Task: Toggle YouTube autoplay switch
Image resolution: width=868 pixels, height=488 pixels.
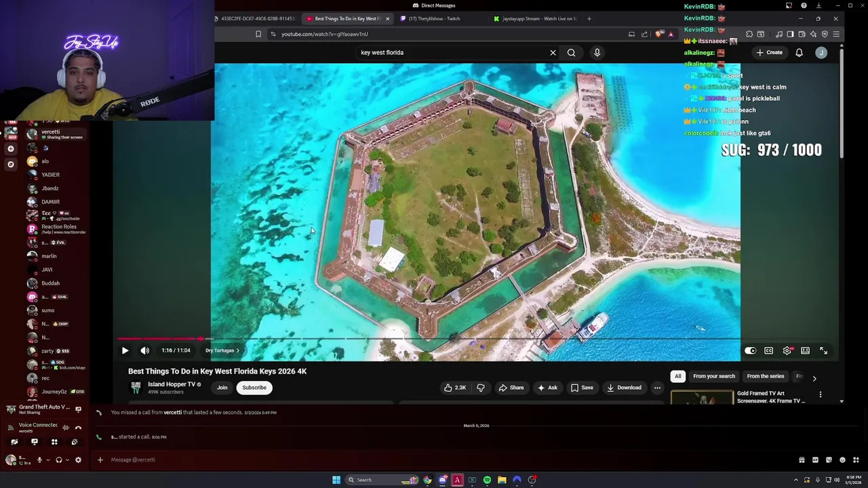Action: (x=750, y=350)
